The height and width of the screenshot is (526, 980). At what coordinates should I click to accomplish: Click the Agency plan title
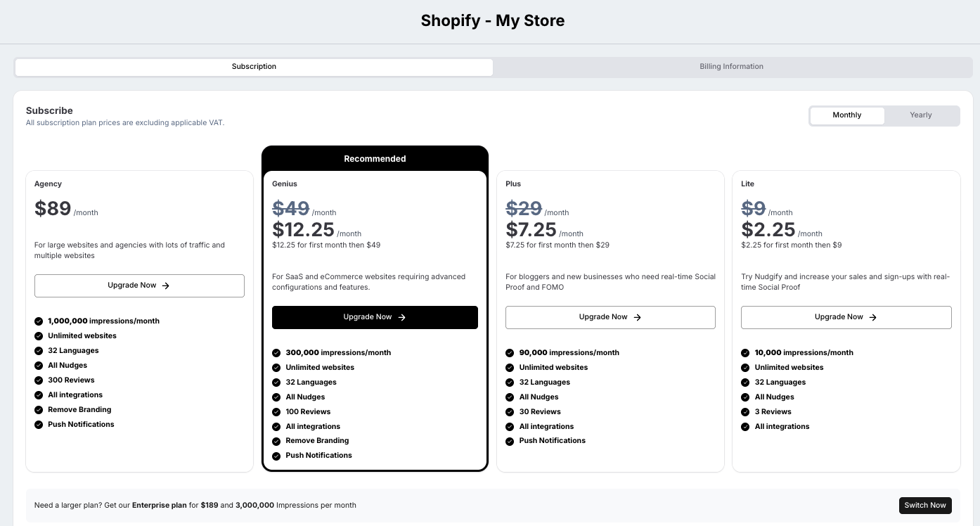pyautogui.click(x=48, y=184)
